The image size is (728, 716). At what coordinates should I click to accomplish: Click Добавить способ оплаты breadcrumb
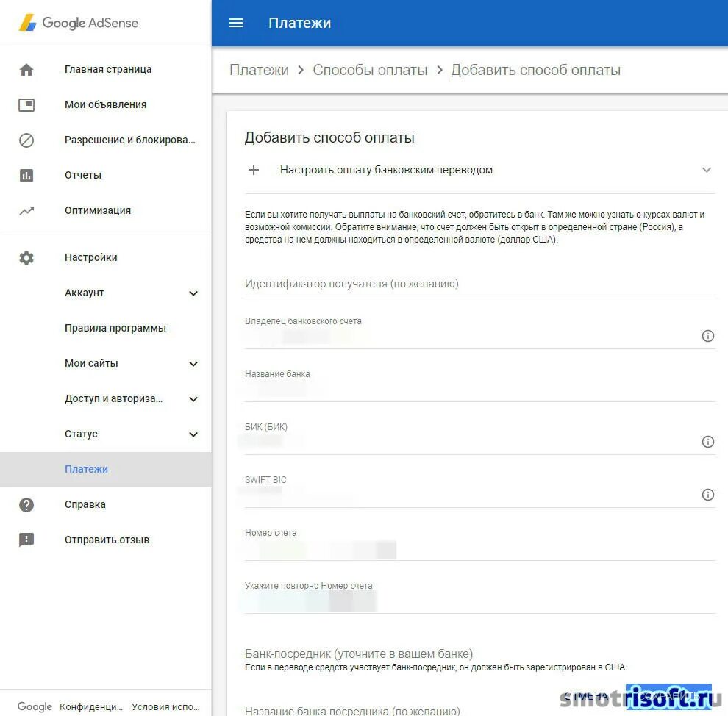pyautogui.click(x=535, y=70)
